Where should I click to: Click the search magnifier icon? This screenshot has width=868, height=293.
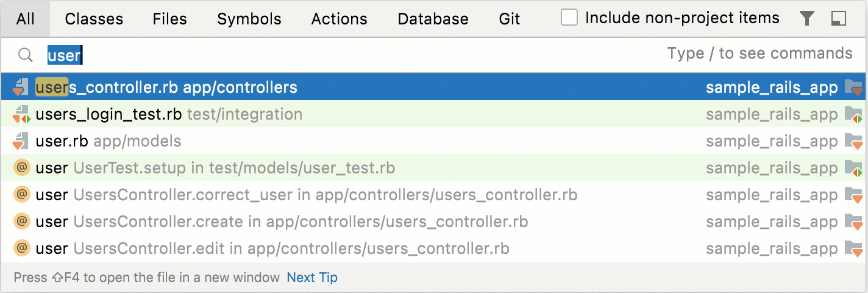[x=25, y=56]
